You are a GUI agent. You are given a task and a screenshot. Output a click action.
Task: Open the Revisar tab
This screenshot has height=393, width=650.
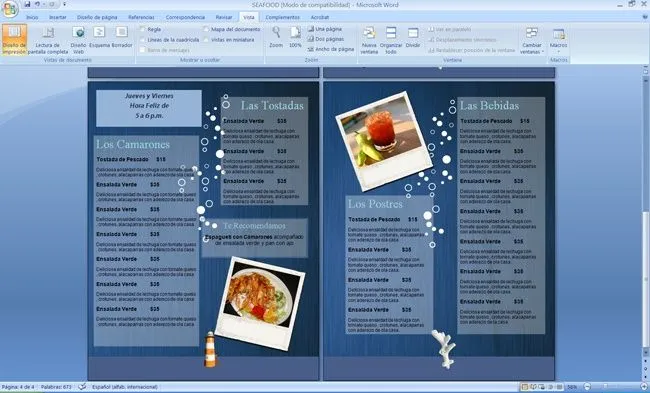[224, 17]
